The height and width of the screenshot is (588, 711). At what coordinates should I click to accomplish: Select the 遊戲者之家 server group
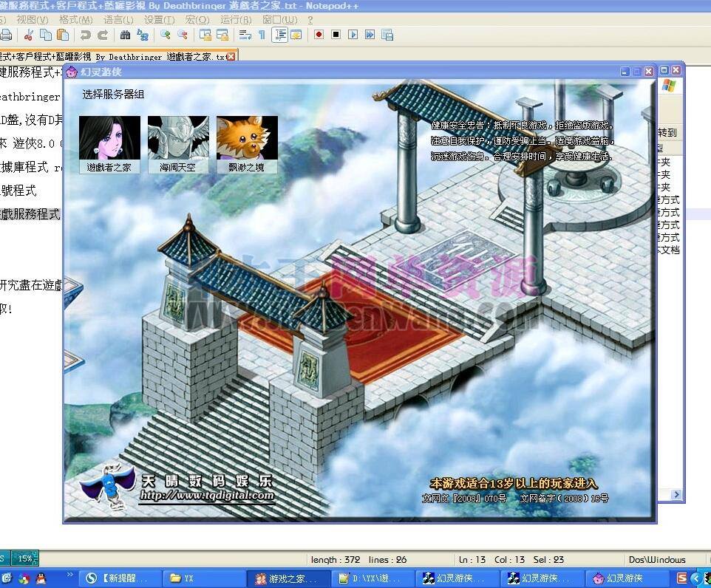pyautogui.click(x=109, y=144)
